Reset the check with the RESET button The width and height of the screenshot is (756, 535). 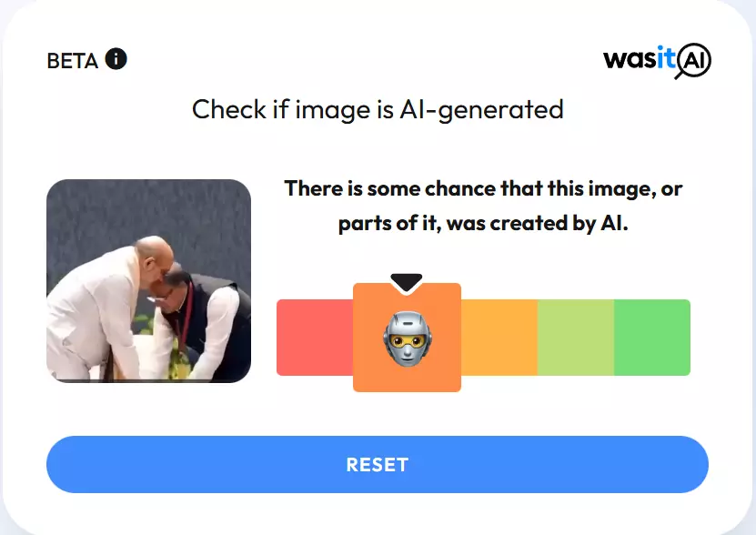pos(378,465)
